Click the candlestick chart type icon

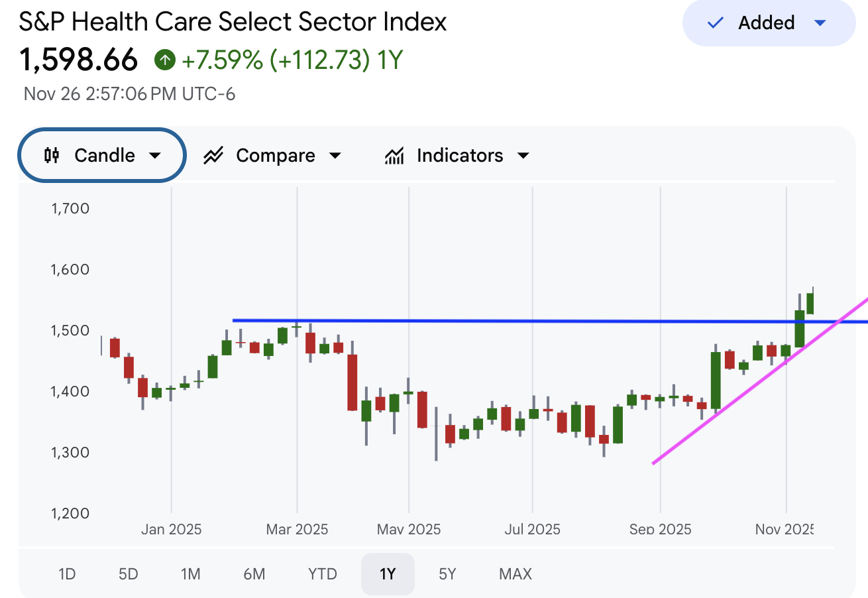52,155
